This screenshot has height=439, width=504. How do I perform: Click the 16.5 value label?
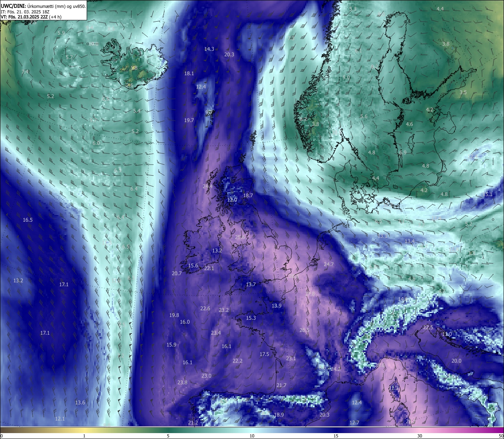click(28, 220)
